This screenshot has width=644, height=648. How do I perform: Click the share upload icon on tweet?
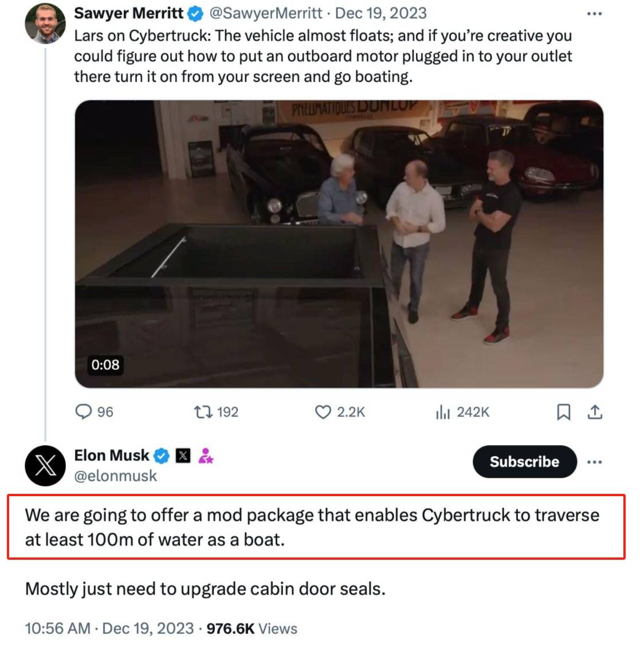coord(595,412)
